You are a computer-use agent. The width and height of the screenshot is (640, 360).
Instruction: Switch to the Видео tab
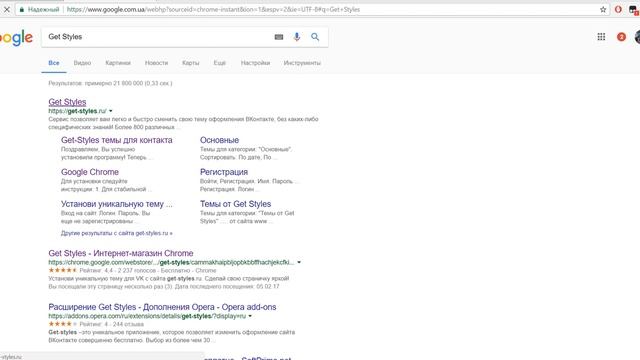82,63
